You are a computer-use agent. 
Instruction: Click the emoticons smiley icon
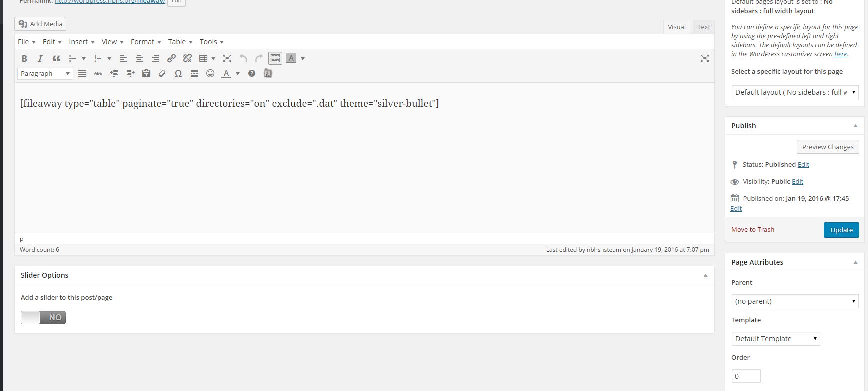click(210, 73)
